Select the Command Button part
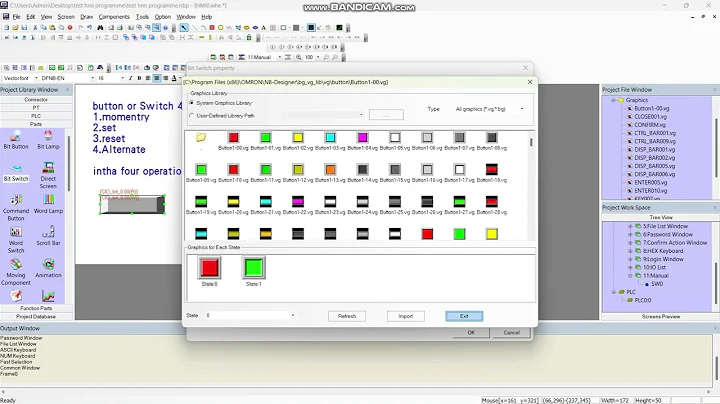 point(16,207)
